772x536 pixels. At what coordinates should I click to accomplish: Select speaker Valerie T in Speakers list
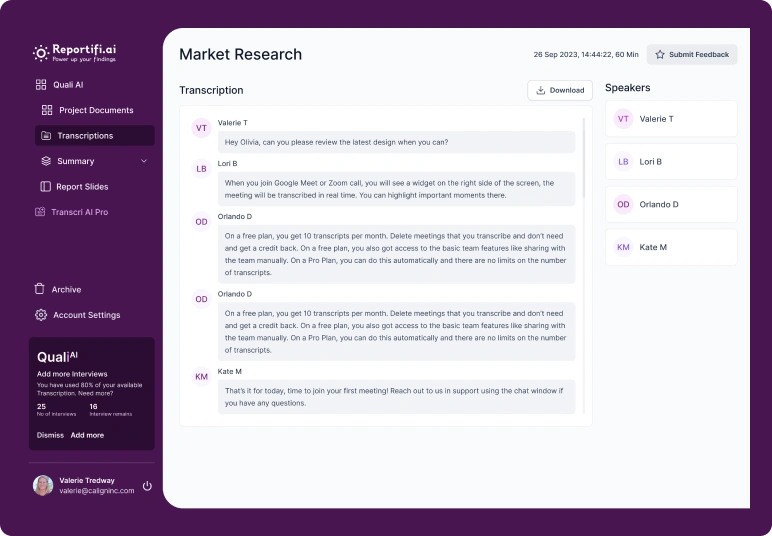coord(671,119)
